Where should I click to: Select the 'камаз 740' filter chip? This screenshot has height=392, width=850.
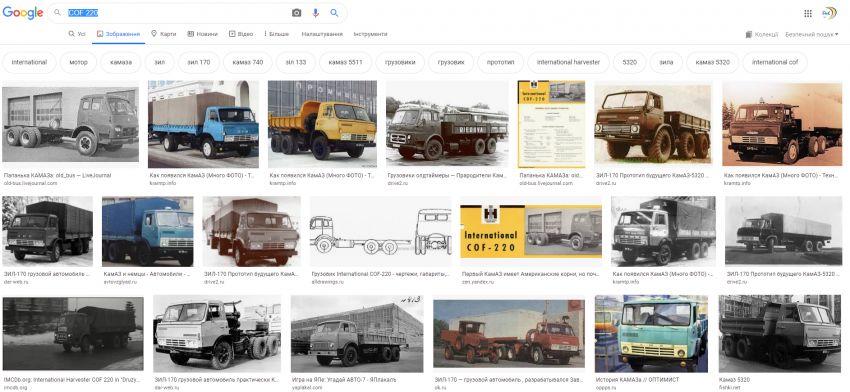(x=248, y=62)
